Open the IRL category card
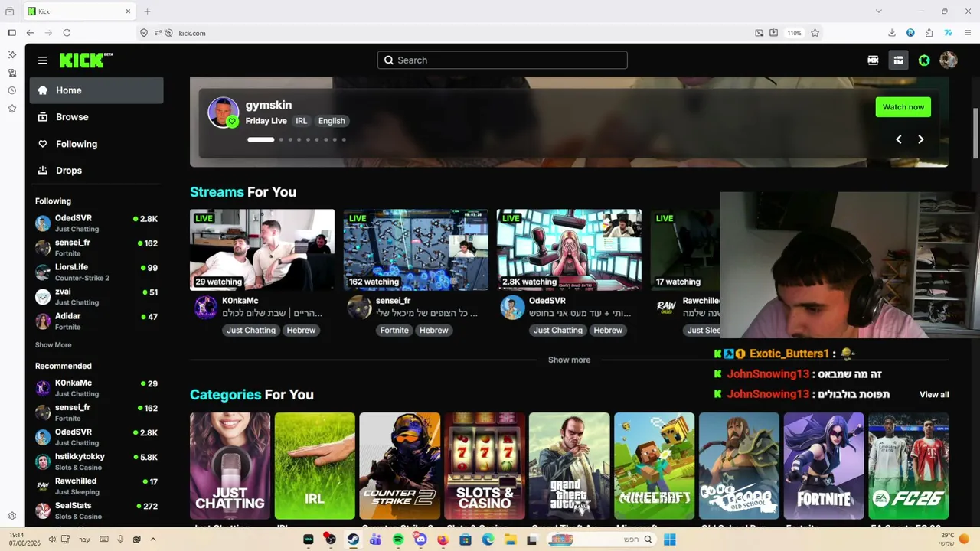This screenshot has height=551, width=980. 315,466
